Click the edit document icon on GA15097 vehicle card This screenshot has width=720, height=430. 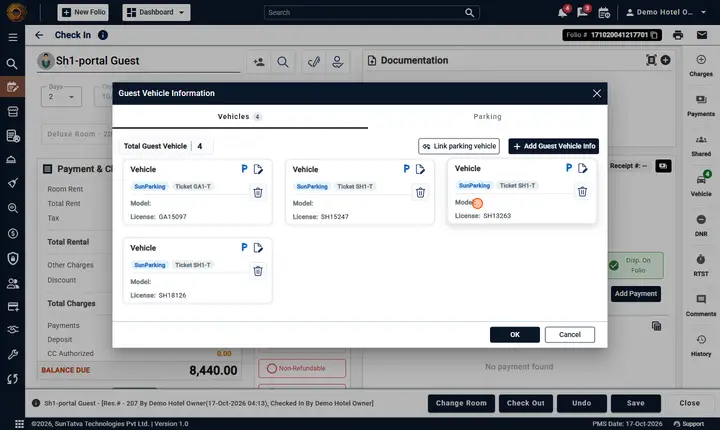(x=258, y=169)
